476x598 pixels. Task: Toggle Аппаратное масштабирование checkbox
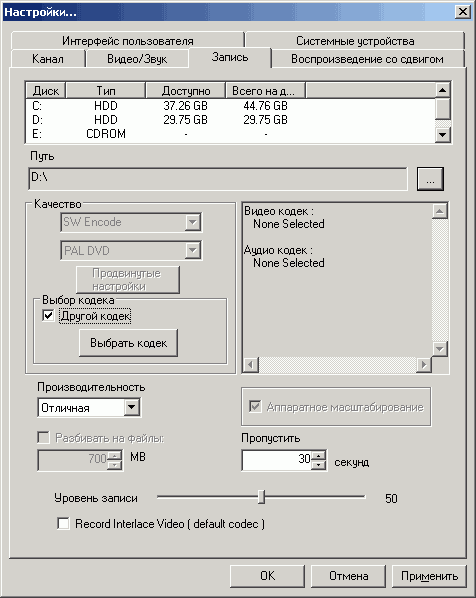click(255, 406)
